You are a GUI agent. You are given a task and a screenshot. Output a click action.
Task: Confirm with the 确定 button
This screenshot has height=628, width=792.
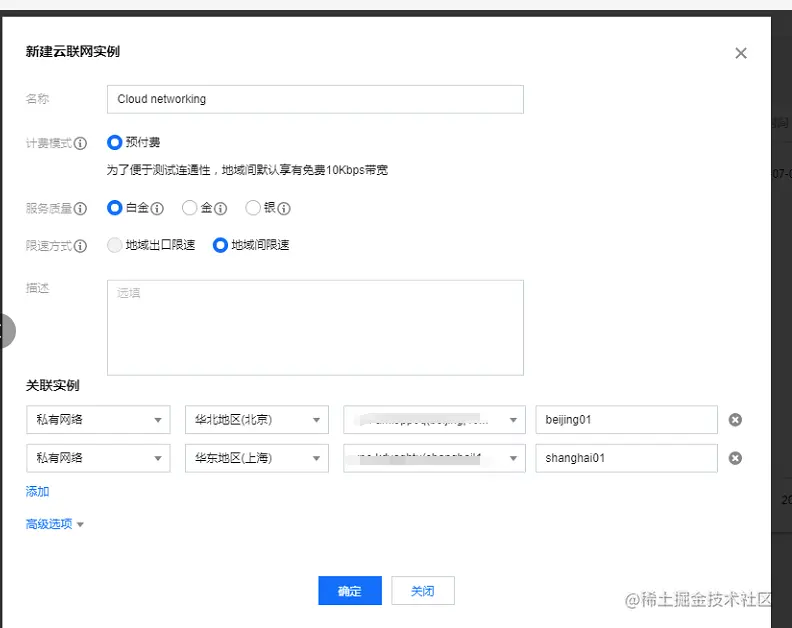350,591
